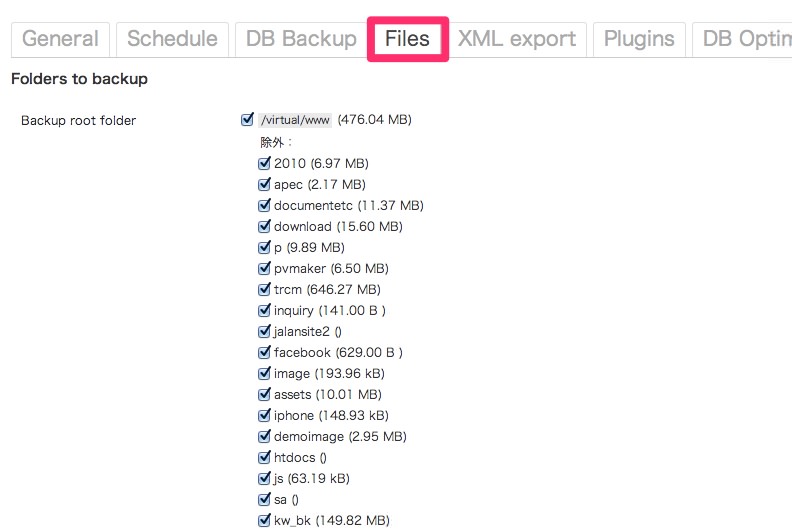Uncheck the pvmaker folder checkbox
Viewport: 792px width, 529px height.
click(264, 268)
